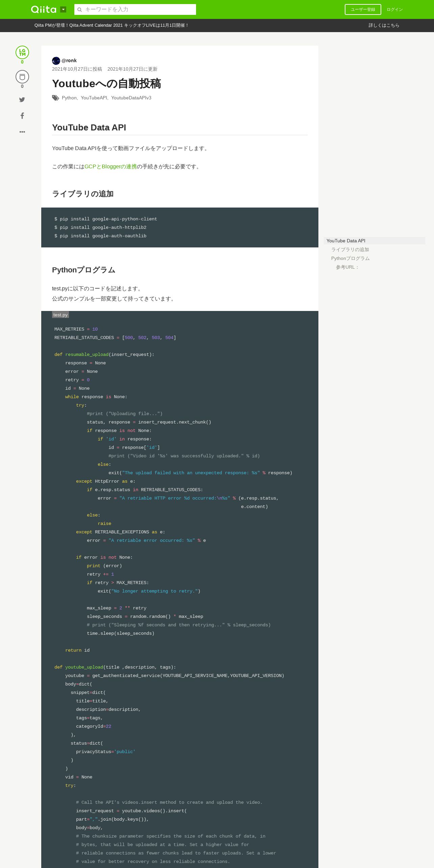Click the test.py code file label
The image size is (434, 868).
[x=61, y=315]
